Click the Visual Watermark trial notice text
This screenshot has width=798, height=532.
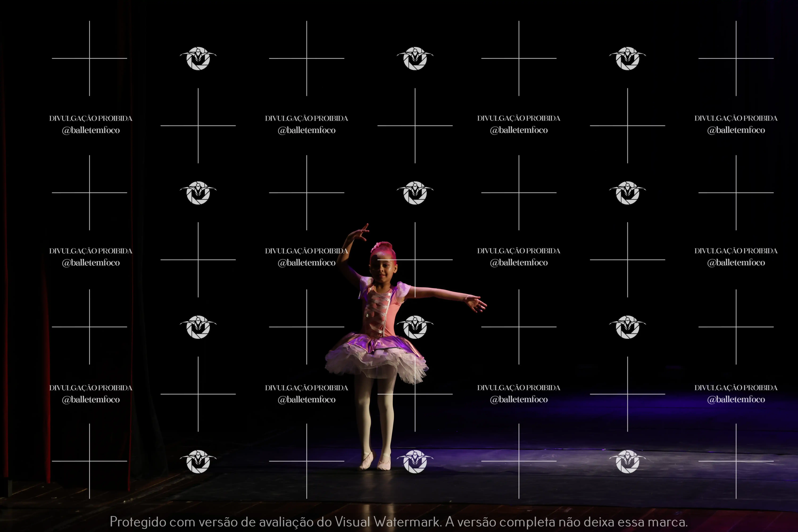(399, 521)
